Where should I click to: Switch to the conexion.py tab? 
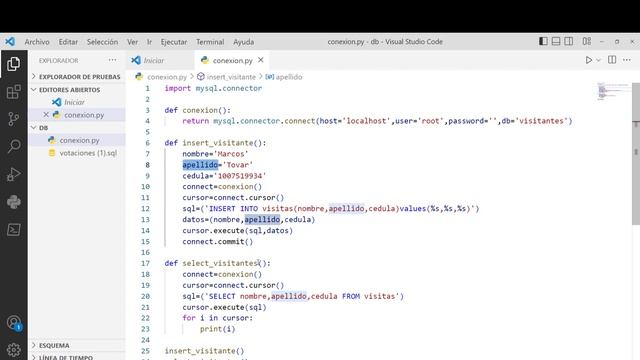pyautogui.click(x=233, y=60)
